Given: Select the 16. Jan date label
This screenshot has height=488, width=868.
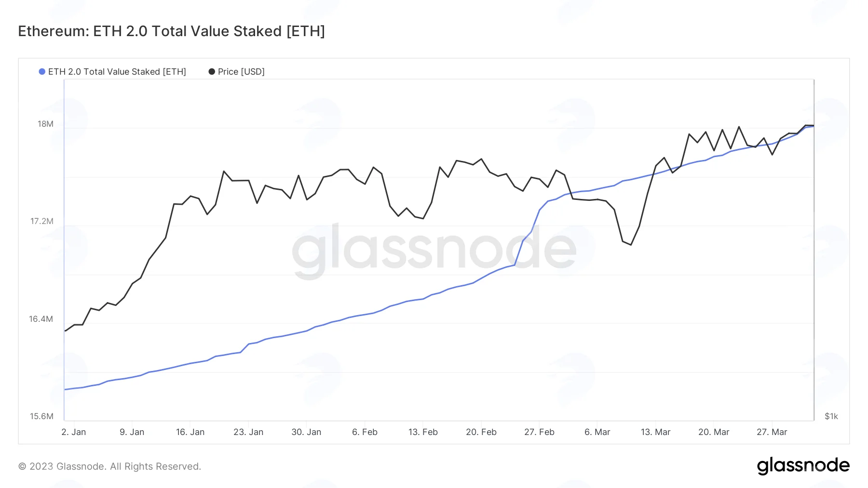Looking at the screenshot, I should tap(190, 432).
